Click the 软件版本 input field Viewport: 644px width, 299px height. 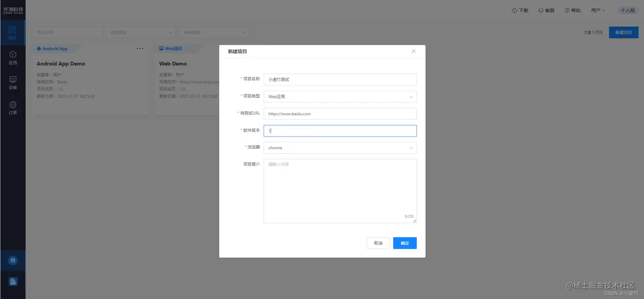tap(340, 131)
